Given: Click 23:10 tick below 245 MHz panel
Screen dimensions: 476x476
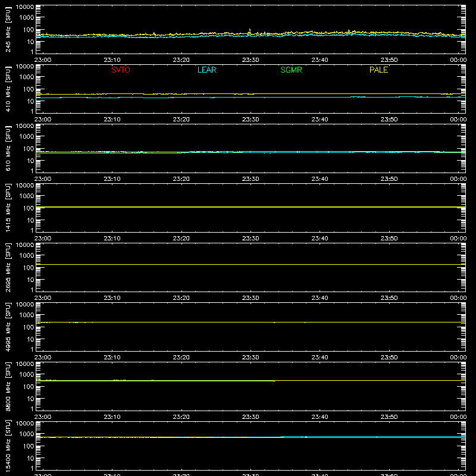Looking at the screenshot, I should click(112, 60).
